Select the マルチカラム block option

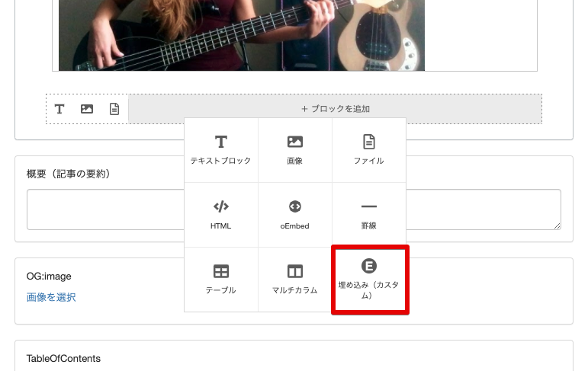[x=294, y=279]
